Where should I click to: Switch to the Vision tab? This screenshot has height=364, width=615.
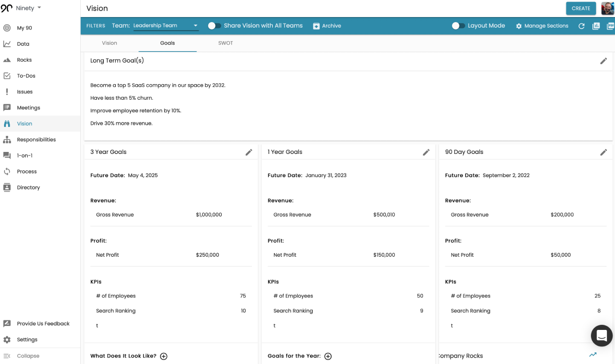pos(109,43)
